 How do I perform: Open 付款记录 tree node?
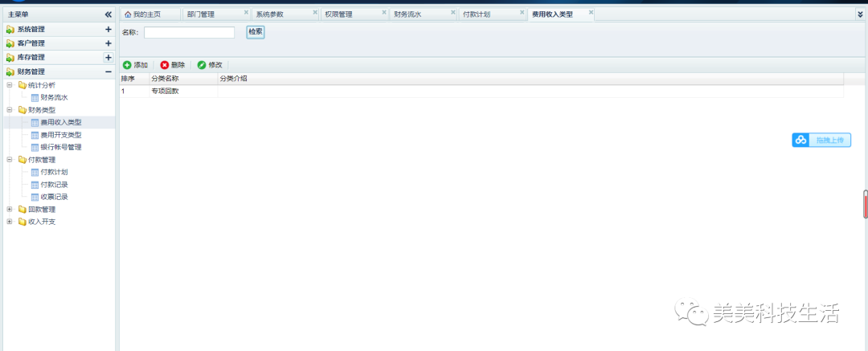click(55, 185)
